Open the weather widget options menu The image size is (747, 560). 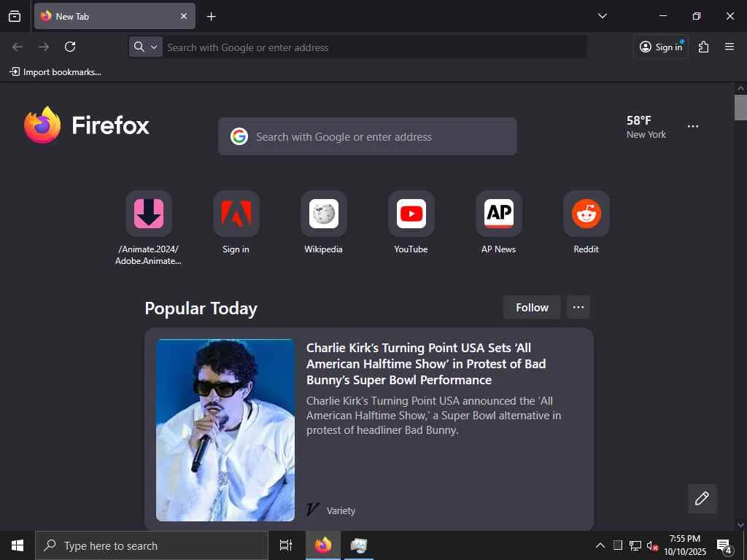click(x=693, y=126)
